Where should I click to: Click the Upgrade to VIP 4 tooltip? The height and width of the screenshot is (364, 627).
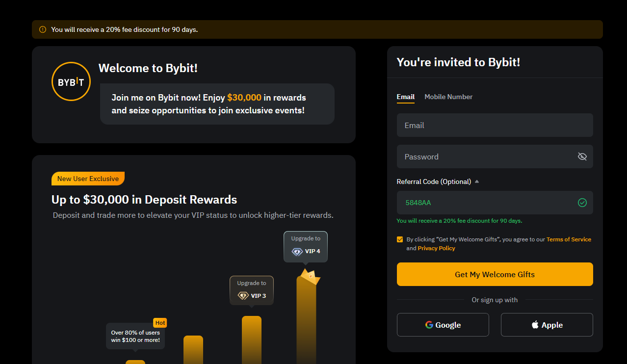click(306, 247)
